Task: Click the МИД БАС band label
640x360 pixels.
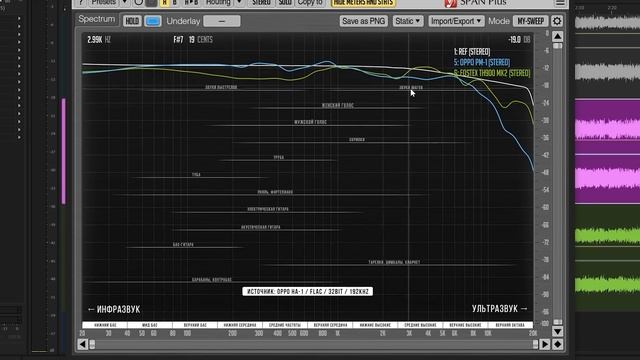Action: pos(150,325)
